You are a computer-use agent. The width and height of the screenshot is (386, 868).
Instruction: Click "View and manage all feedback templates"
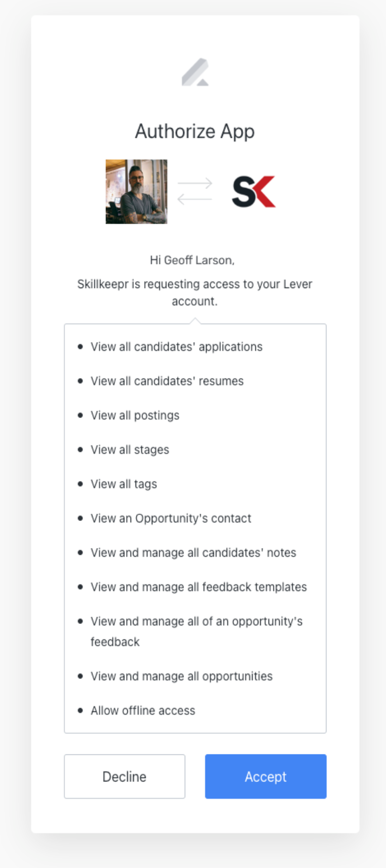(198, 587)
